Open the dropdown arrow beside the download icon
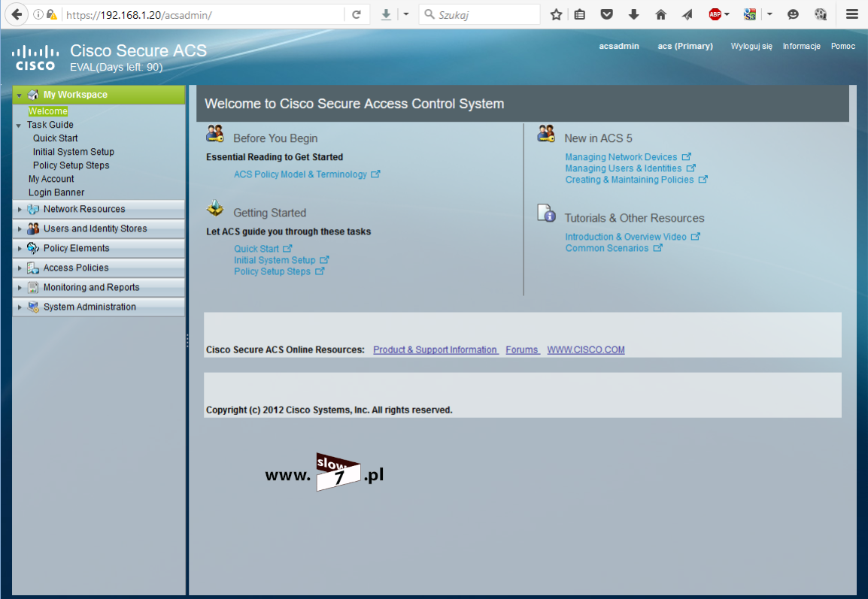 (x=405, y=14)
